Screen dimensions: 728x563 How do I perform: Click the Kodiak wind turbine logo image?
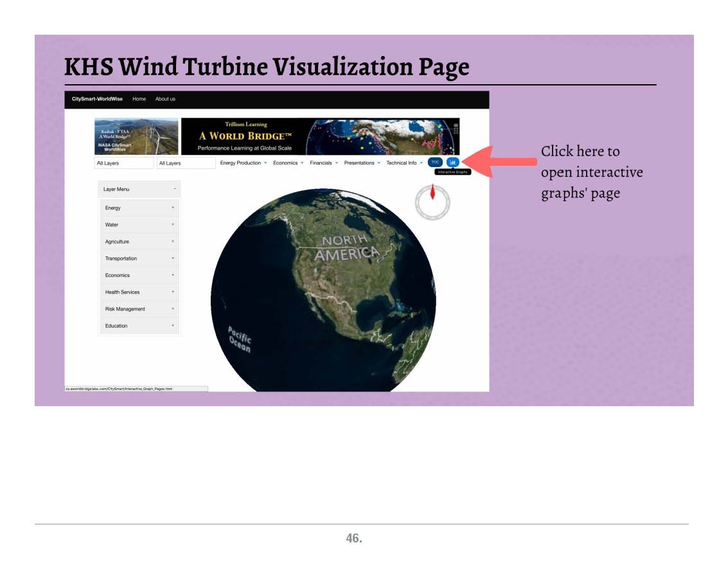136,136
